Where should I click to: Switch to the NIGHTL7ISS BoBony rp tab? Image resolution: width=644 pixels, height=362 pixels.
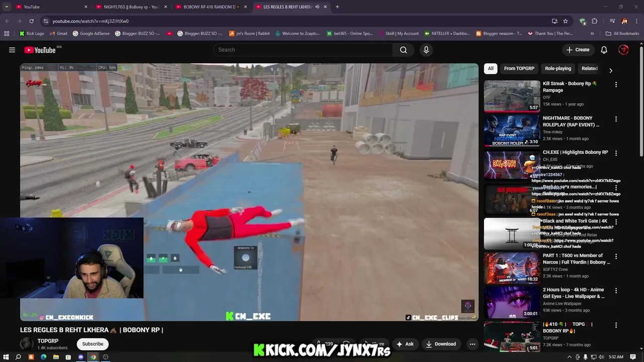tap(131, 7)
